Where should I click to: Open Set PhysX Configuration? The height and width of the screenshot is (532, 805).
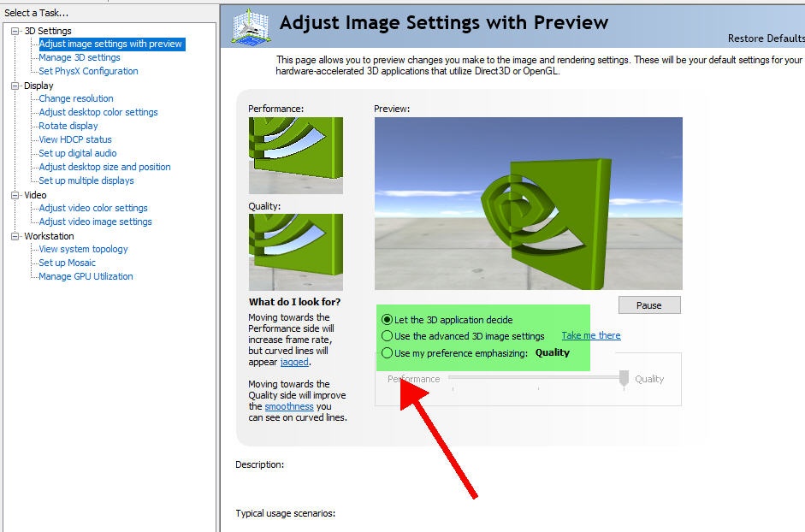point(88,71)
